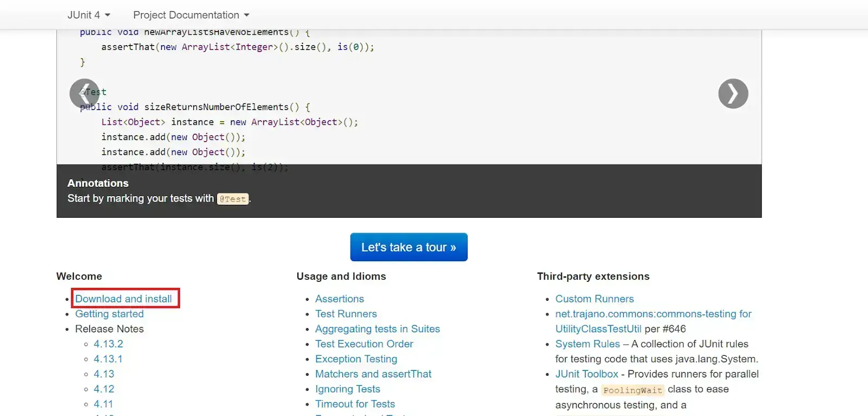Viewport: 868px width, 416px height.
Task: Go to previous carousel slide arrow
Action: click(85, 93)
